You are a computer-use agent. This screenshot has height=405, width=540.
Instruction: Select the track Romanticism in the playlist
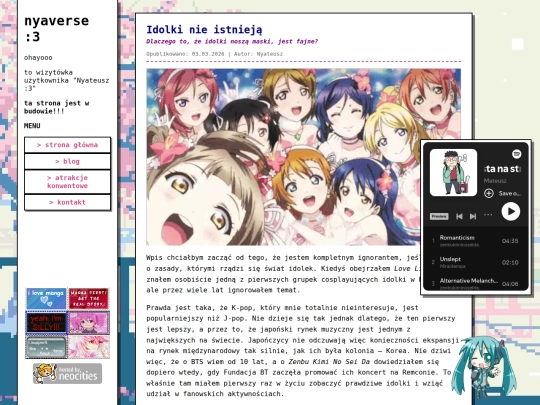(475, 240)
